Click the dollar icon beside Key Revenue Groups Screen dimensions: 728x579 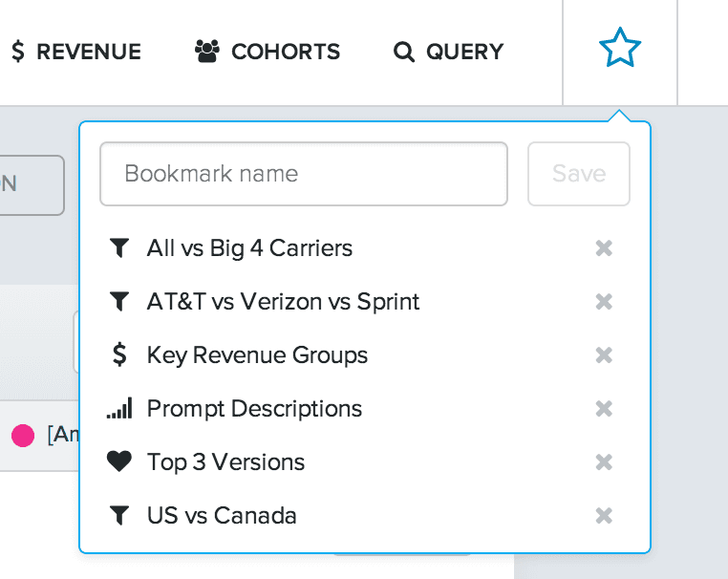118,355
